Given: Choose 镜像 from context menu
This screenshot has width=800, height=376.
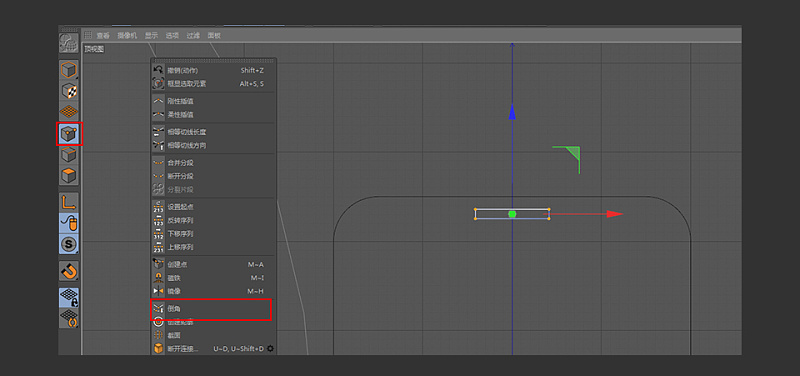Looking at the screenshot, I should click(214, 291).
